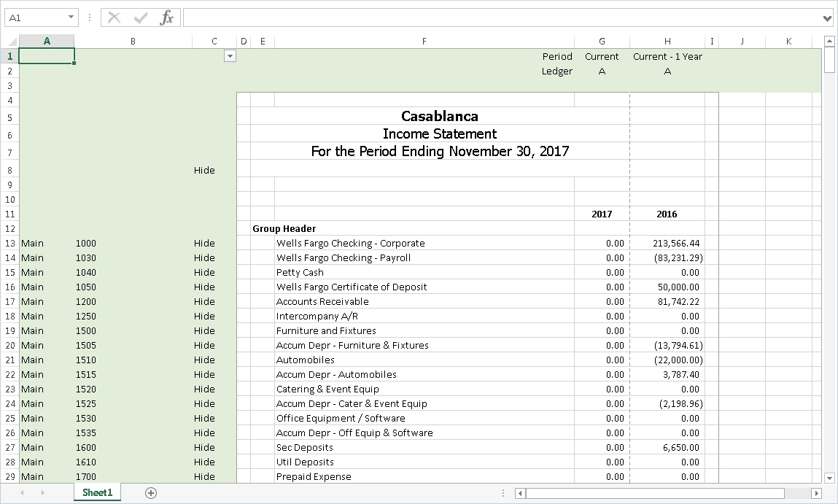This screenshot has width=838, height=504.
Task: Click the left sheet navigation arrow
Action: [x=23, y=492]
